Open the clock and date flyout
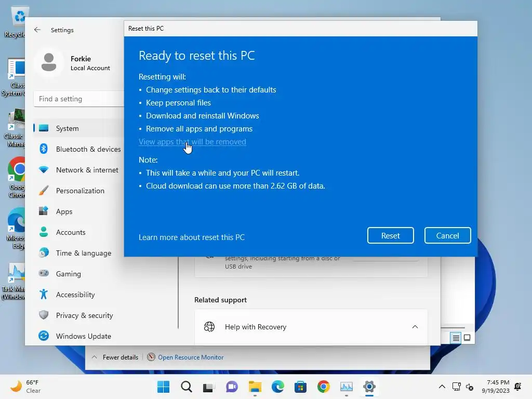The height and width of the screenshot is (399, 532). (495, 387)
